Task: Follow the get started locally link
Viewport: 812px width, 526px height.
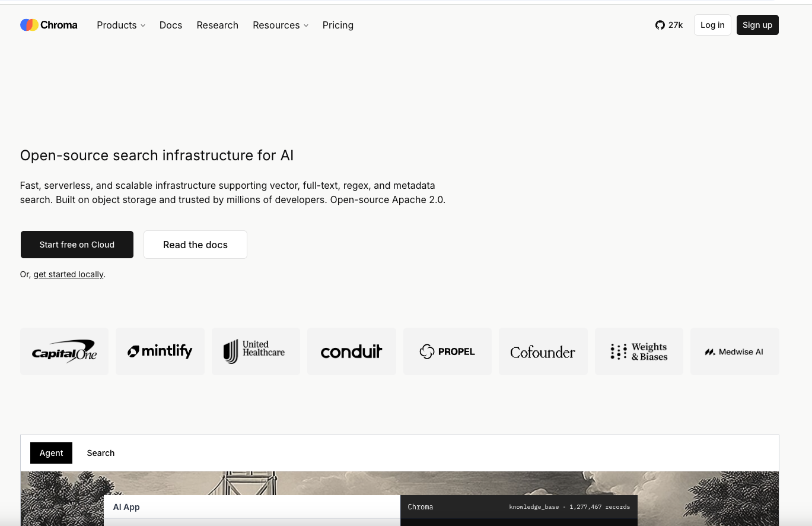Action: click(x=69, y=274)
